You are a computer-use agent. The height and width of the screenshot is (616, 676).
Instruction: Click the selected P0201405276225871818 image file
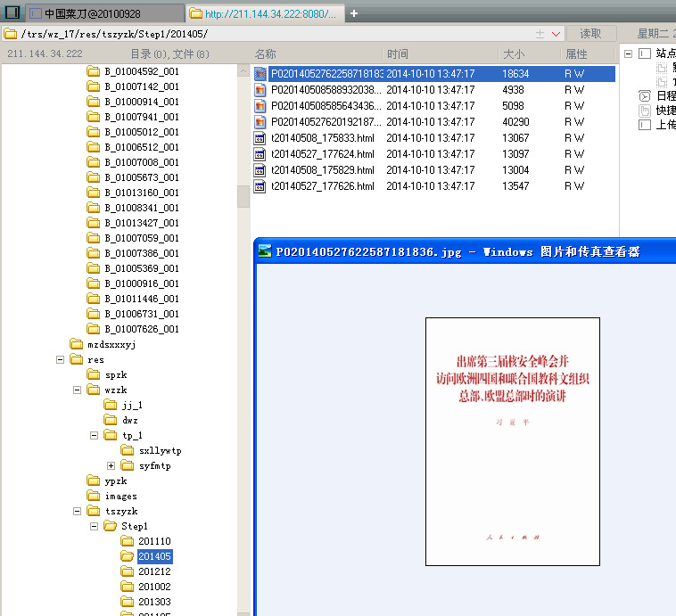433,74
